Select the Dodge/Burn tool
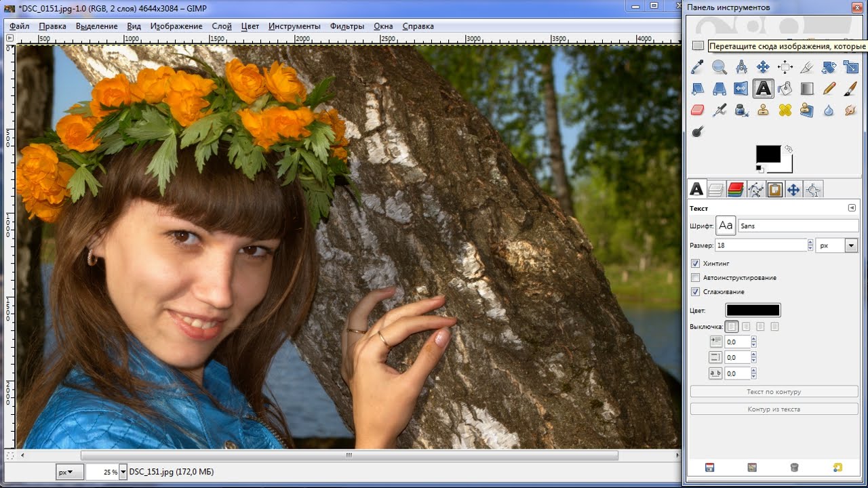 click(x=697, y=131)
